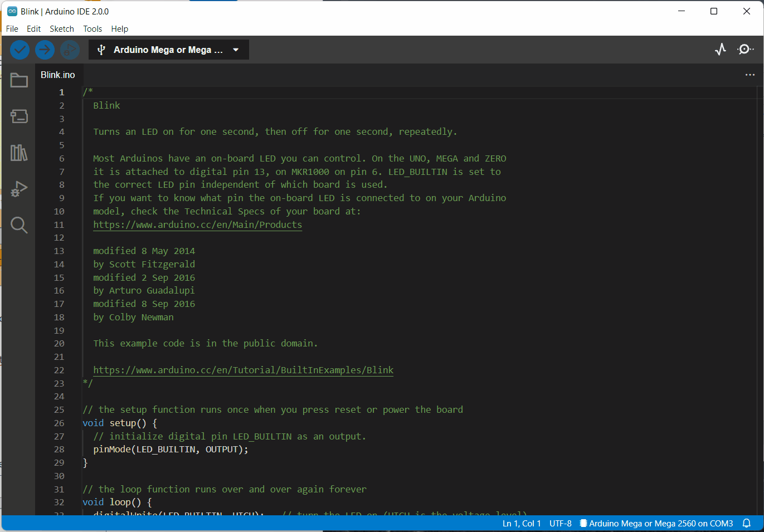
Task: Click the Start Debugging toolbar button
Action: 70,50
